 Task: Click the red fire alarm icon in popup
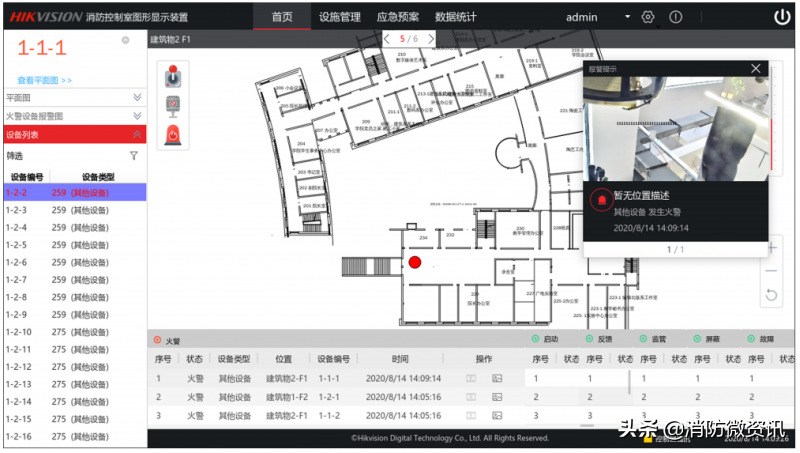(600, 199)
